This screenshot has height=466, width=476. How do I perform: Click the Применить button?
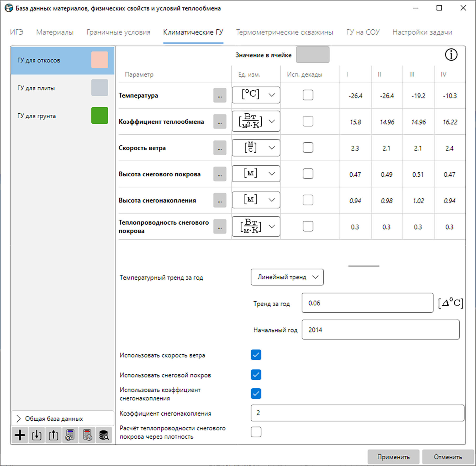click(393, 457)
